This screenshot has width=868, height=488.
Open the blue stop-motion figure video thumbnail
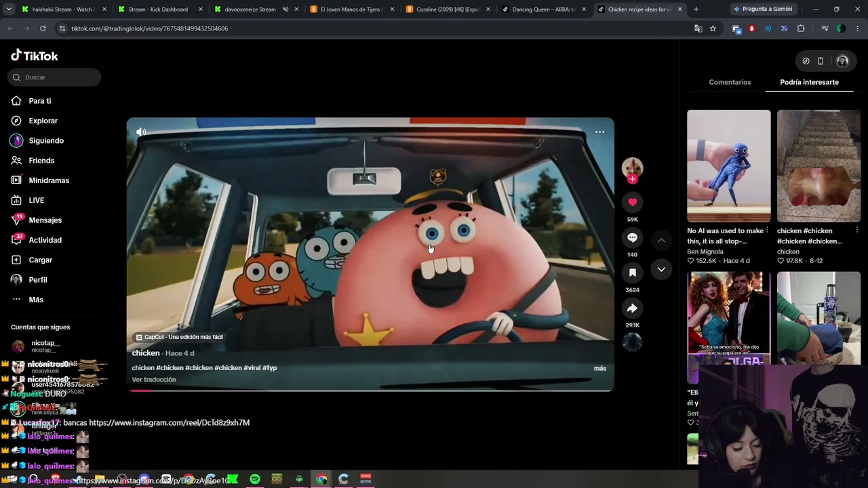pos(728,166)
